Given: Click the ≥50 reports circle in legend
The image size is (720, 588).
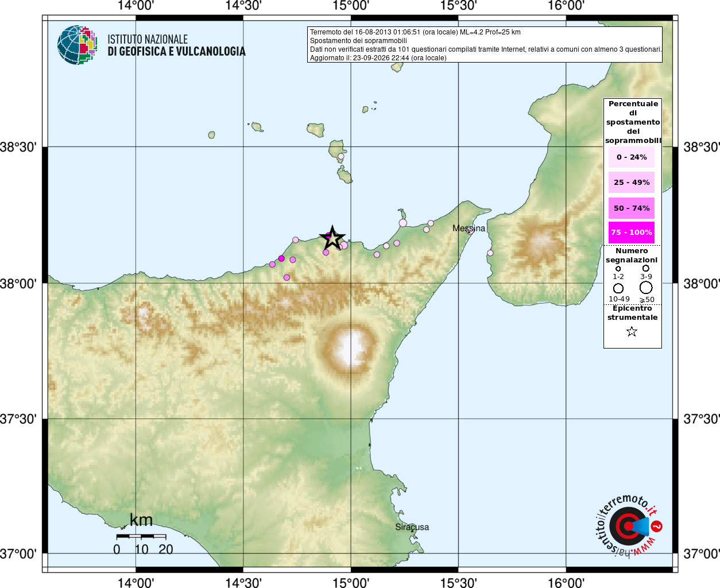Looking at the screenshot, I should [x=646, y=287].
